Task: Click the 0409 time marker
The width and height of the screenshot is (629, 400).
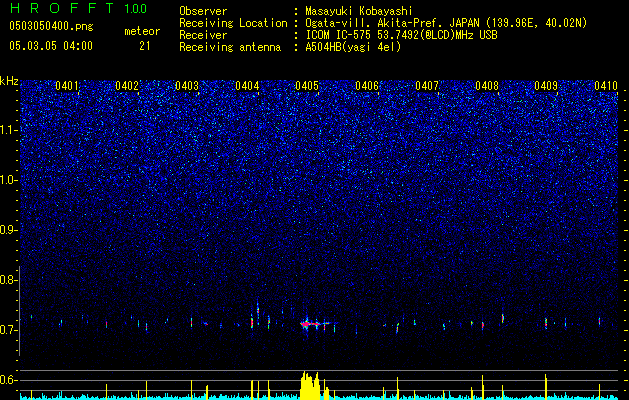Action: pyautogui.click(x=546, y=86)
